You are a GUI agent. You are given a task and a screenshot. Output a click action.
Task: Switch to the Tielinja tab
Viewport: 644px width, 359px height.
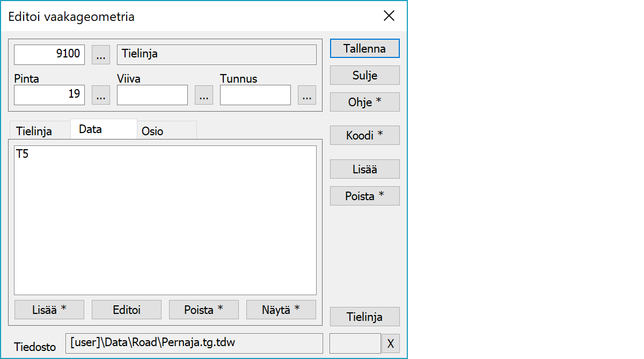point(34,131)
